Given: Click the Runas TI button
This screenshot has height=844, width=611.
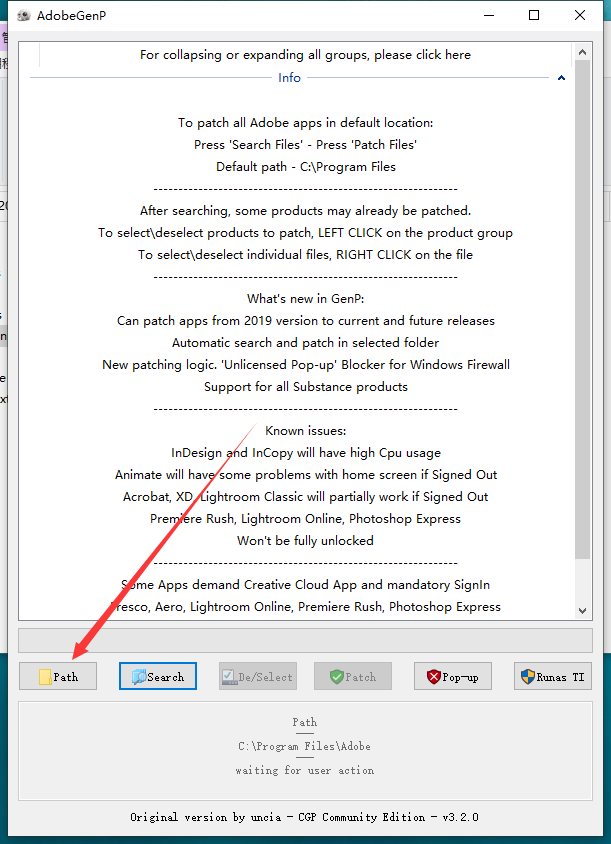Looking at the screenshot, I should coord(553,676).
